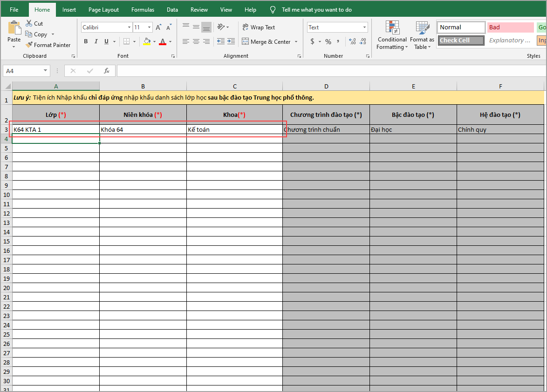Apply the yellow fill color bucket
547x392 pixels.
point(147,41)
